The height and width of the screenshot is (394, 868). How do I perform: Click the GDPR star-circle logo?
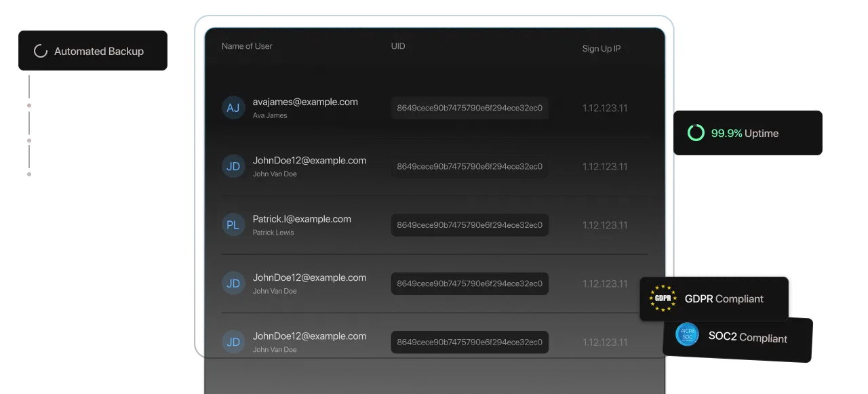click(x=663, y=298)
